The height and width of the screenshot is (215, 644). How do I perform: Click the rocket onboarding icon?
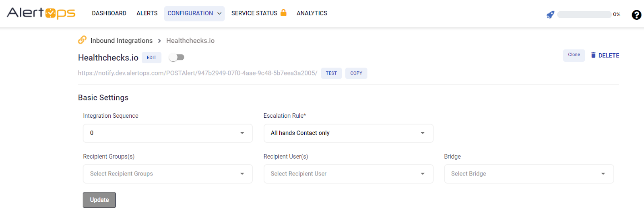point(550,15)
